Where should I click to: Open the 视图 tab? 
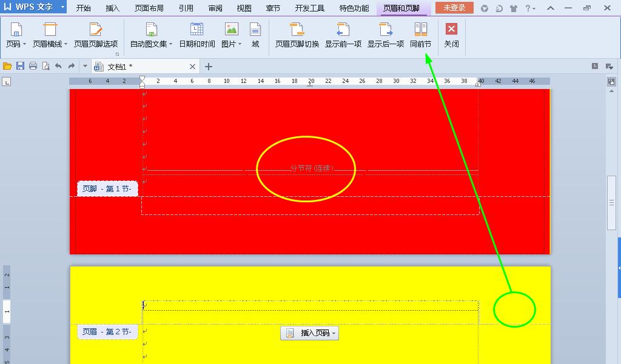(x=244, y=8)
